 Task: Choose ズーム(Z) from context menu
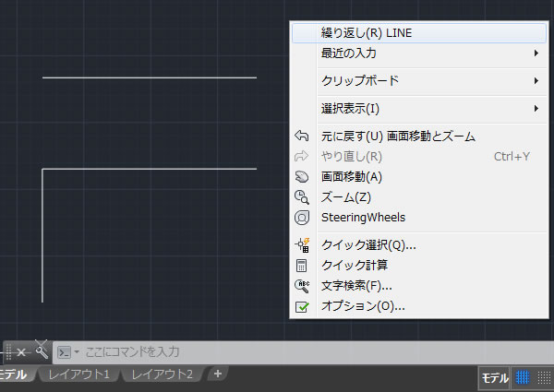pos(419,197)
